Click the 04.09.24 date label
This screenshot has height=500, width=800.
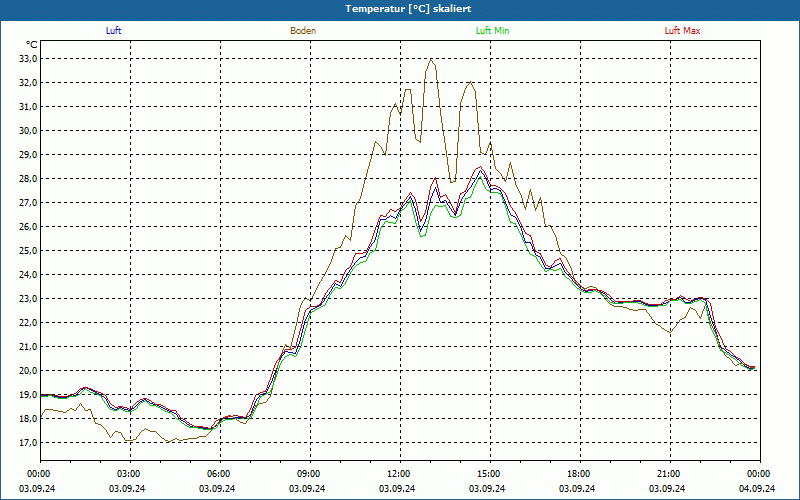click(x=757, y=488)
